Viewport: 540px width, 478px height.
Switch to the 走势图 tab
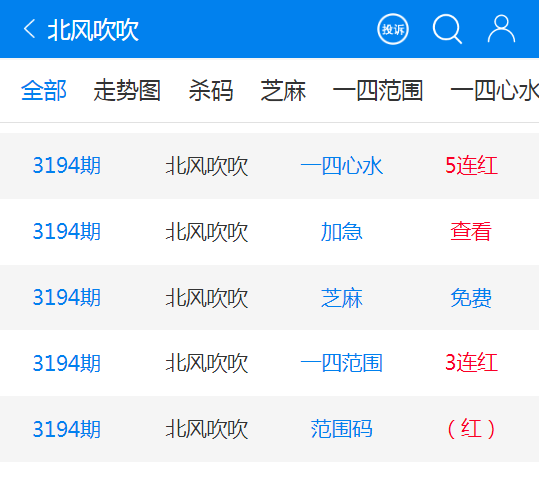pyautogui.click(x=127, y=91)
